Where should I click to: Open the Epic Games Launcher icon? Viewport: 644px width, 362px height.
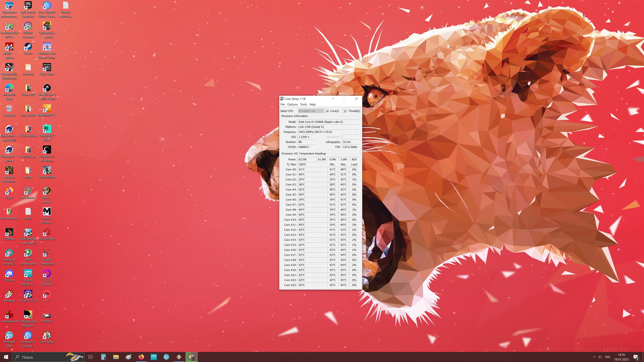tap(28, 6)
